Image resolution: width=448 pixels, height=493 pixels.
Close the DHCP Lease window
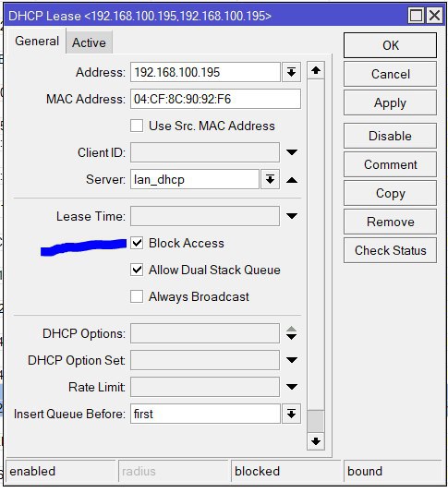(x=434, y=15)
